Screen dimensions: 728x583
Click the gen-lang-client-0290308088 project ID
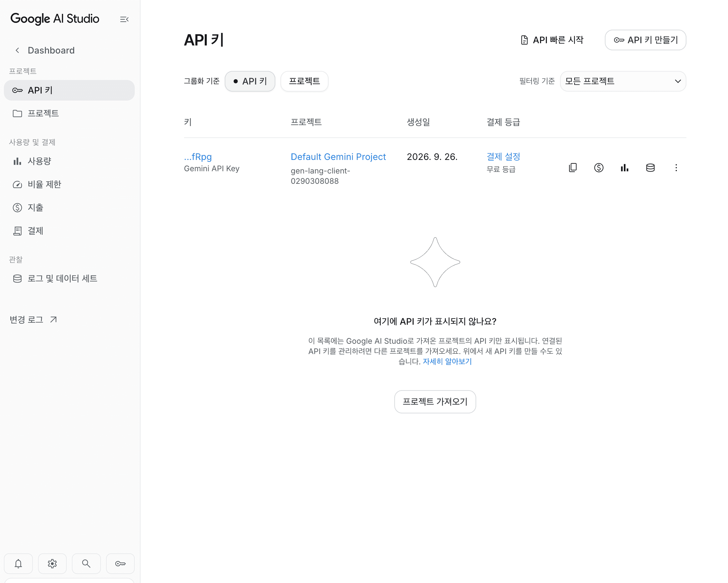(320, 176)
